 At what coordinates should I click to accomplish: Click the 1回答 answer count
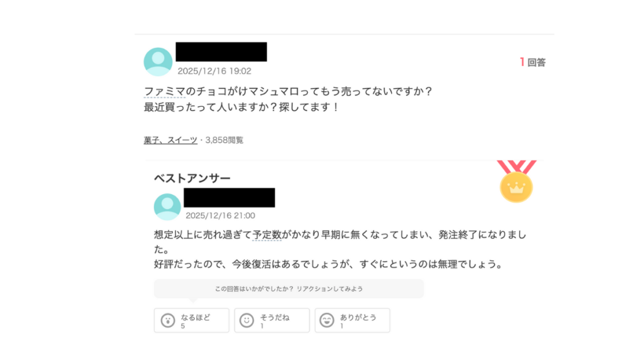(x=532, y=62)
